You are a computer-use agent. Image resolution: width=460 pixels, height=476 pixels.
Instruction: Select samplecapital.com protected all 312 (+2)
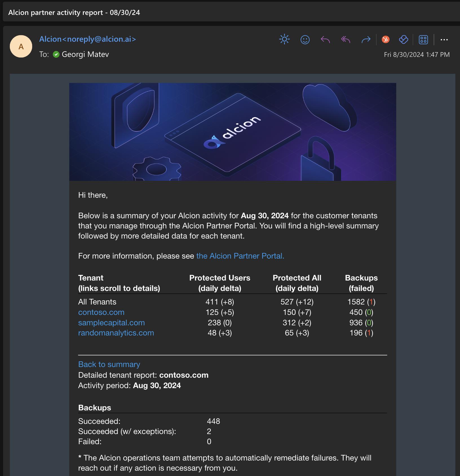tap(297, 322)
